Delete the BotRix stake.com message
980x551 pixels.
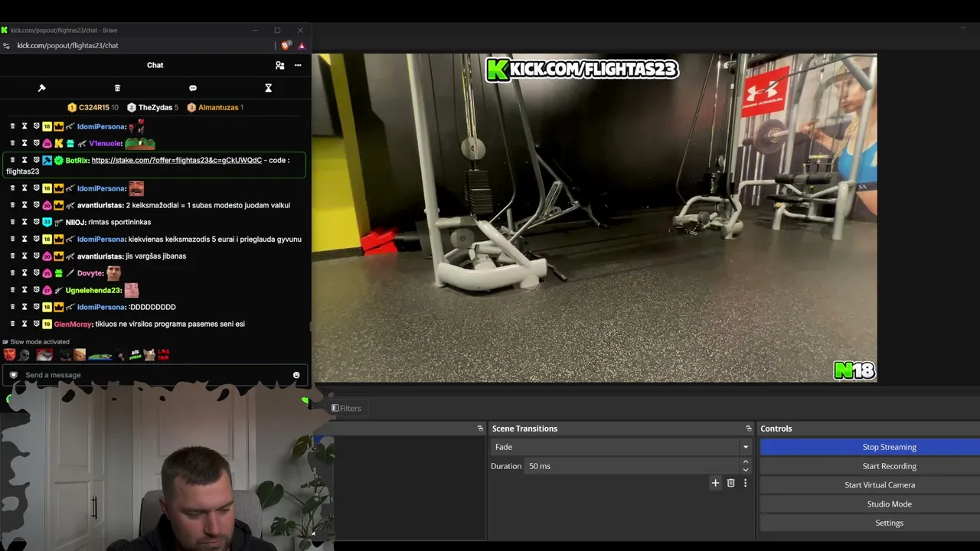tap(12, 160)
